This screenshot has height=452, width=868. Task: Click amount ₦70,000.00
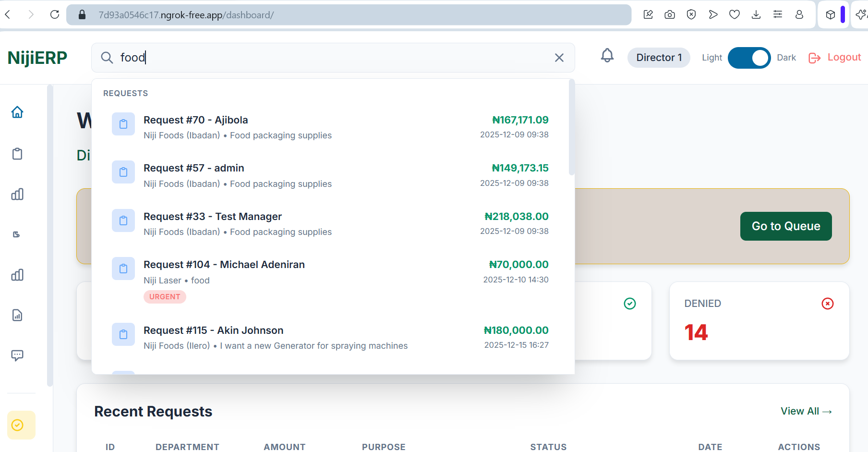(519, 265)
